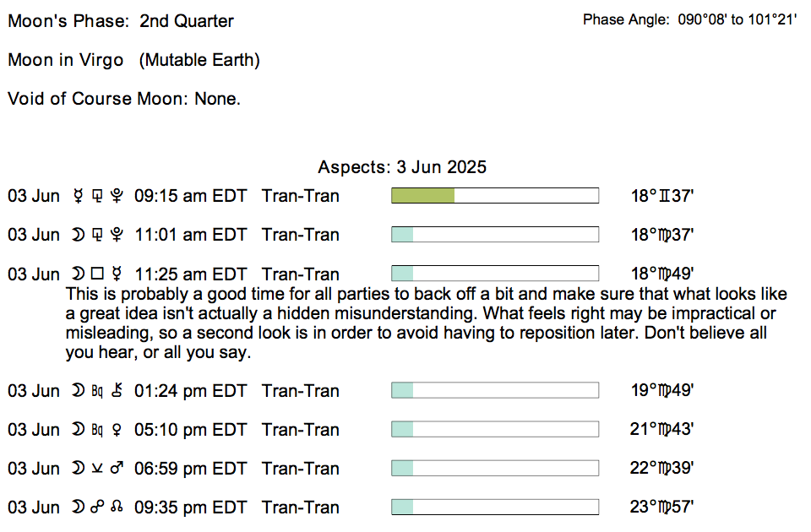Click the Venus glyph in the 05:10 pm row
The height and width of the screenshot is (532, 811).
pyautogui.click(x=117, y=430)
